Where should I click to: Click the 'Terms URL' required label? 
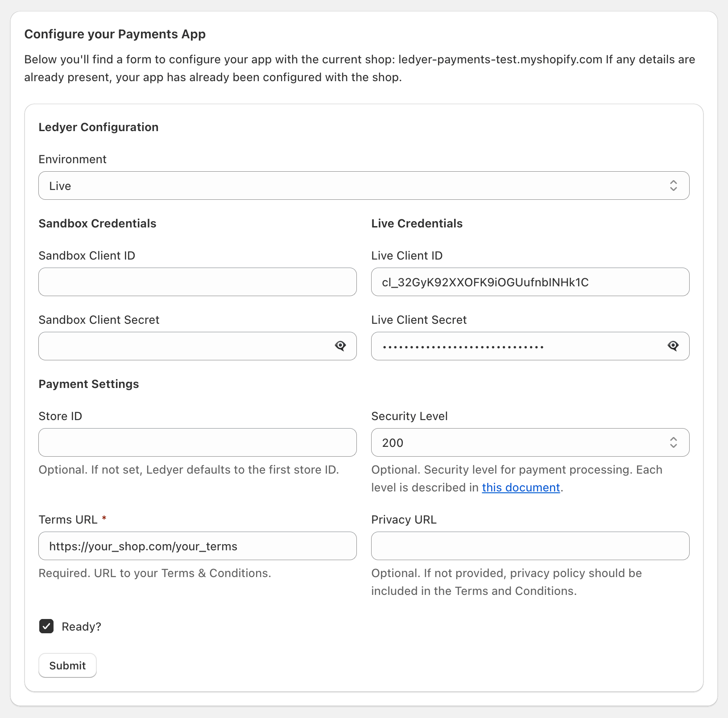[73, 520]
